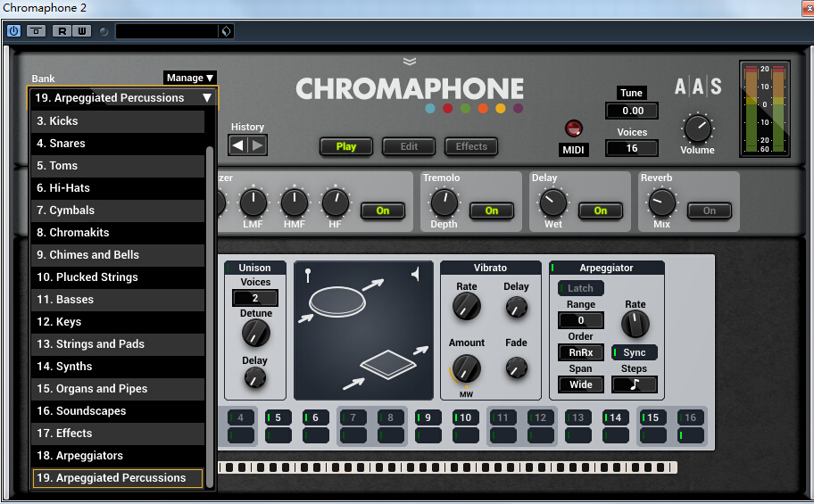Enable arpeggiator Latch

pos(580,288)
